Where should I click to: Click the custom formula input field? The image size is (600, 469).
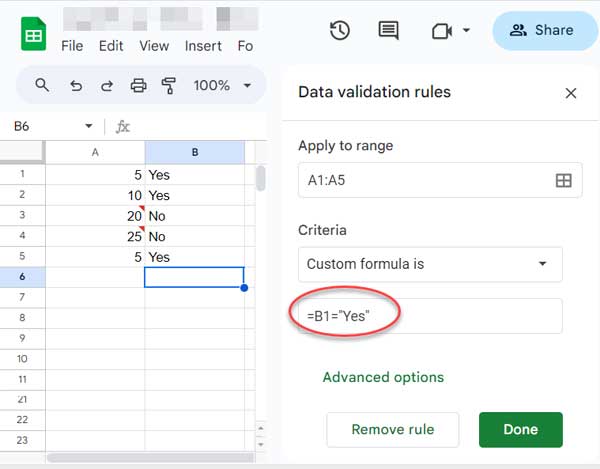point(430,316)
